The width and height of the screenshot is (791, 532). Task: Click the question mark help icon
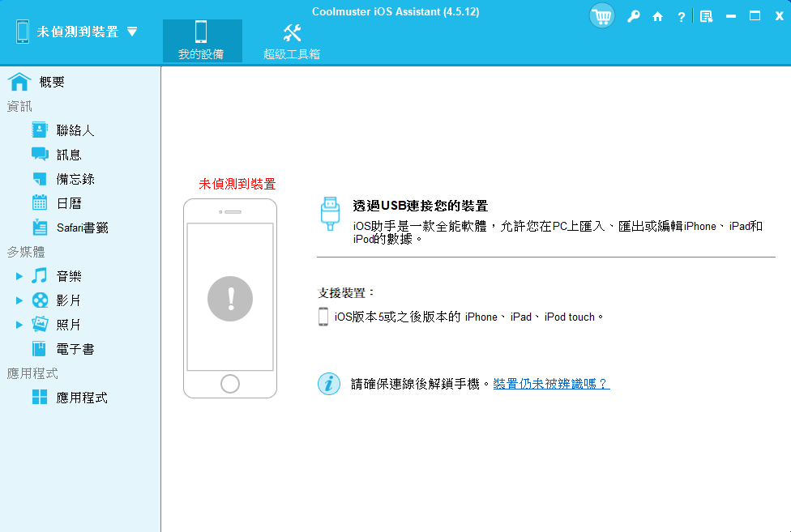click(x=681, y=16)
